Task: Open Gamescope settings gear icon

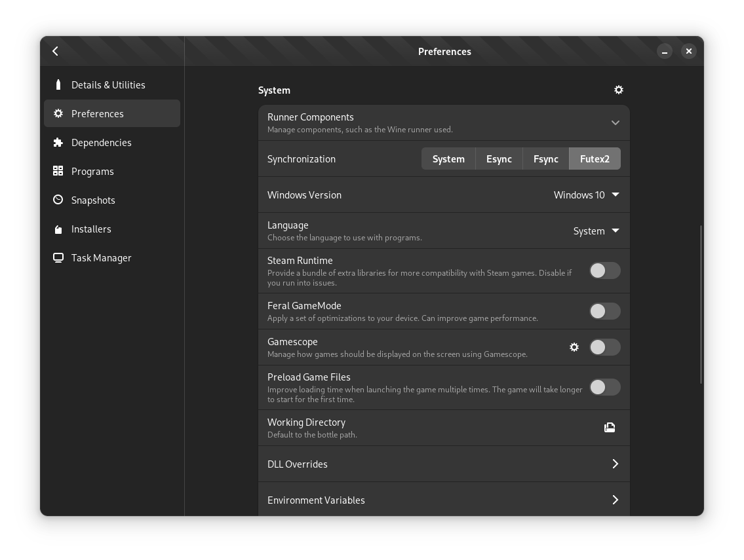Action: tap(574, 347)
